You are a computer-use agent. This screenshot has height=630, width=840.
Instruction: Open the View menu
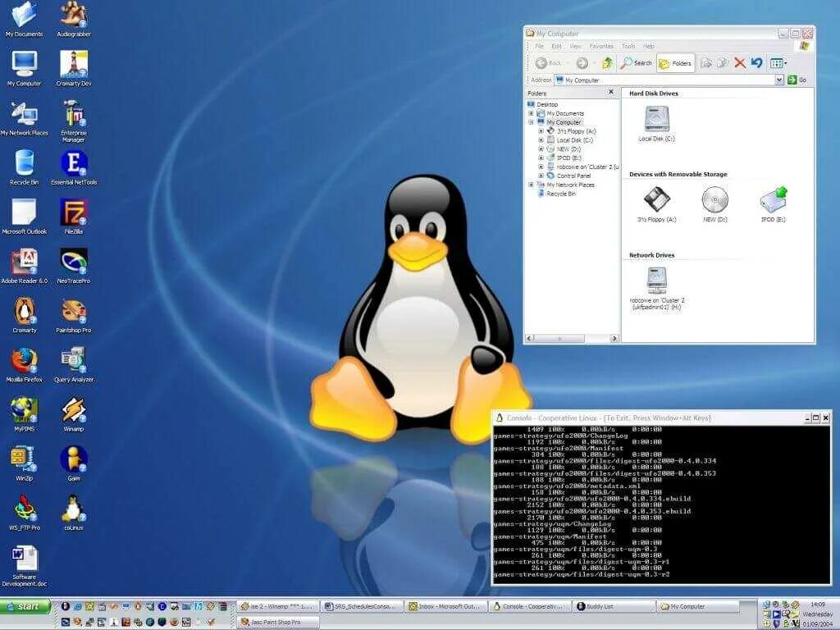coord(575,46)
